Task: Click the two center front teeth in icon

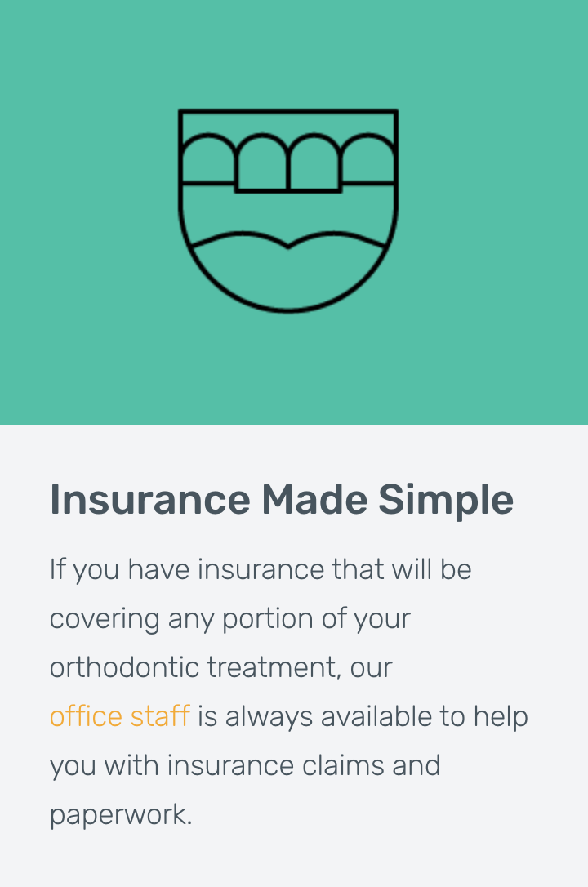Action: tap(288, 164)
